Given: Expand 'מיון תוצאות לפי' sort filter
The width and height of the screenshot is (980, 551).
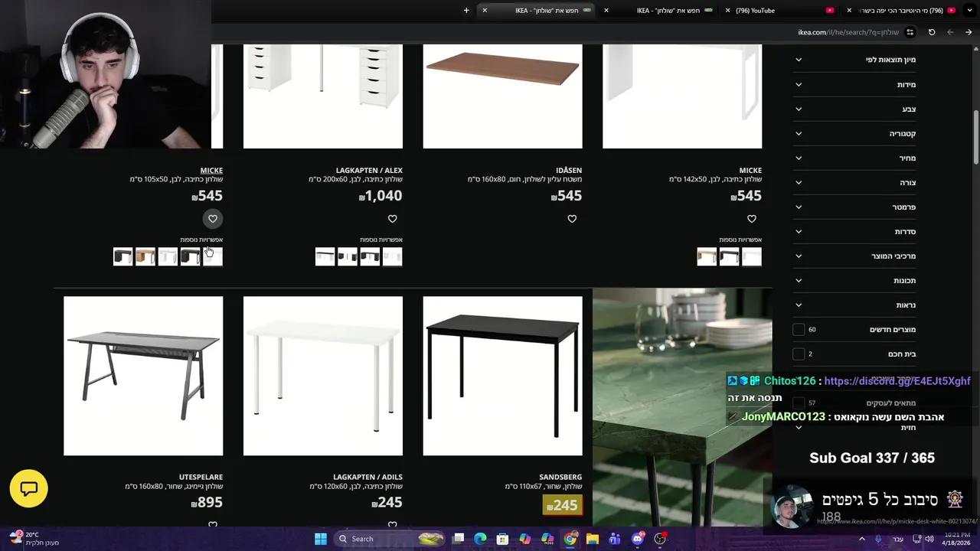Looking at the screenshot, I should pos(854,60).
